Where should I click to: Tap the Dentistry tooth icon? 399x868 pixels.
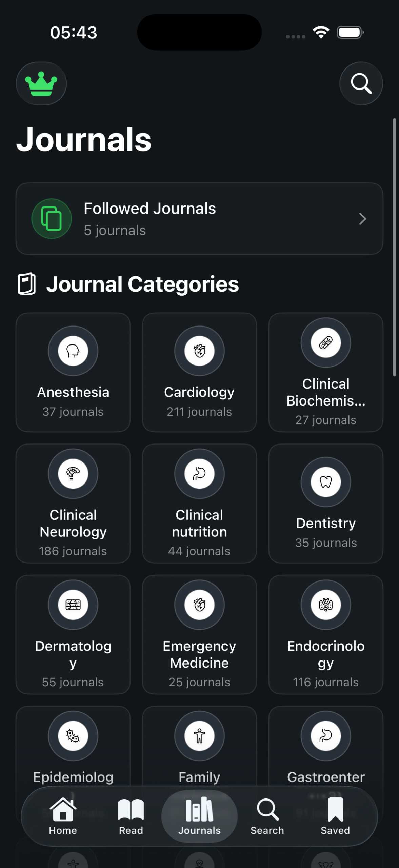pos(326,481)
